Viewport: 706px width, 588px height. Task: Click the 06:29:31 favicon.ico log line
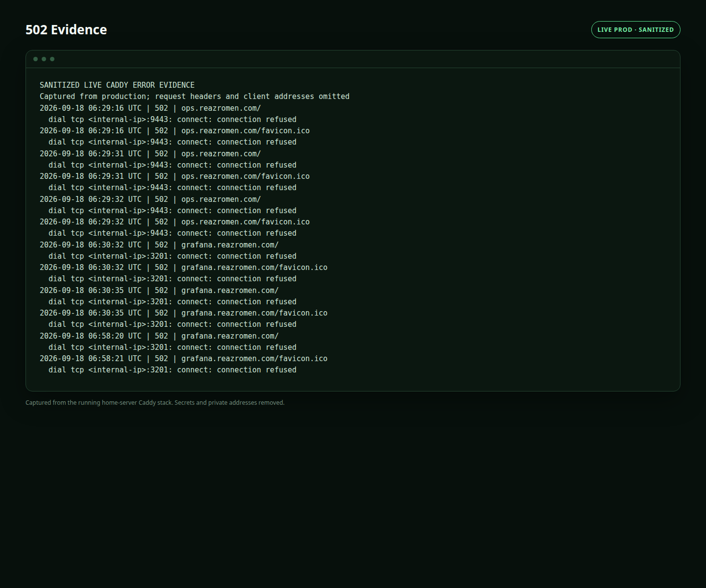[x=175, y=176]
